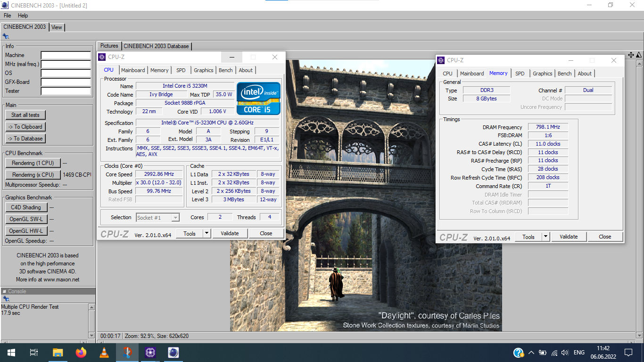Open the File menu
This screenshot has height=362, width=644.
(x=7, y=16)
